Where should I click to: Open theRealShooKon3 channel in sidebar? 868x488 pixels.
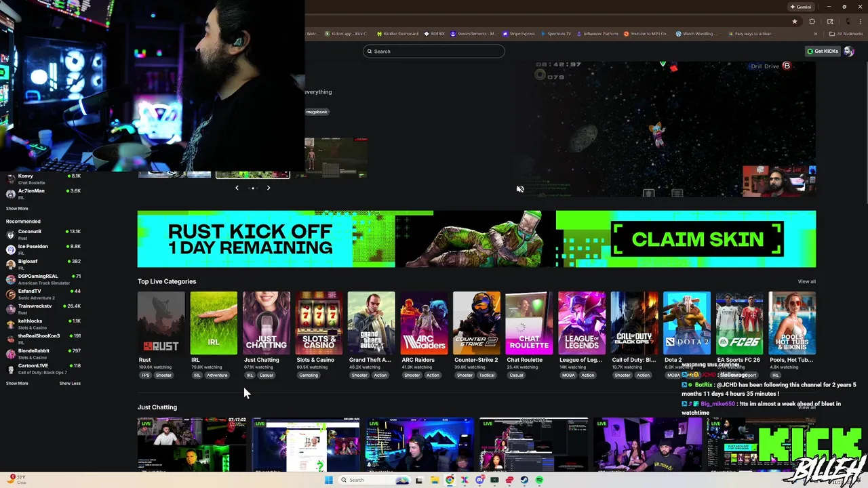tap(43, 339)
